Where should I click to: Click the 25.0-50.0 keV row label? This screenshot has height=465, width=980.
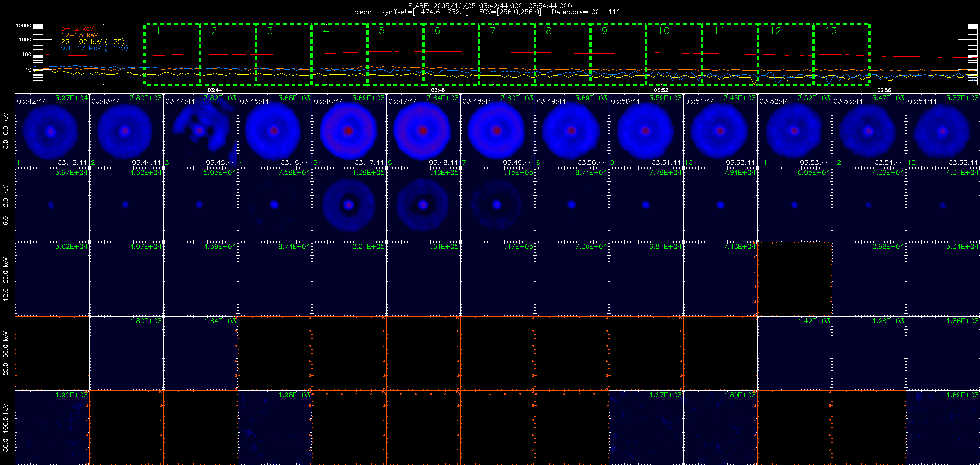(x=6, y=353)
